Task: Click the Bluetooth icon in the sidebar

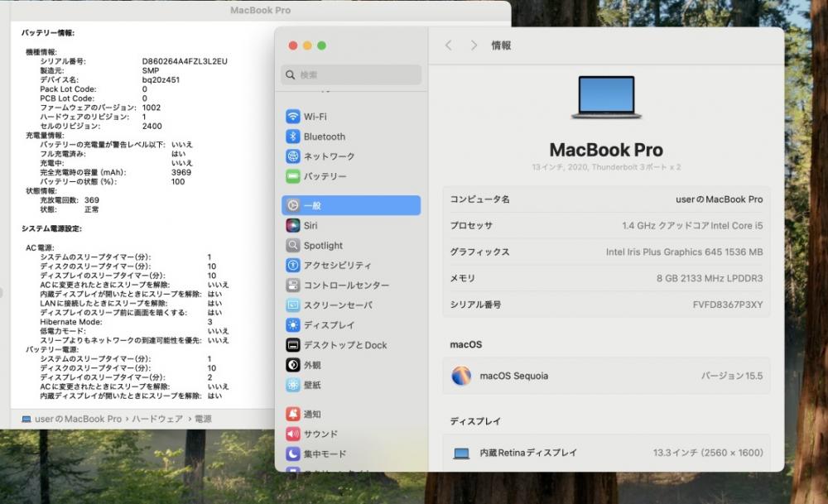Action: pos(292,137)
